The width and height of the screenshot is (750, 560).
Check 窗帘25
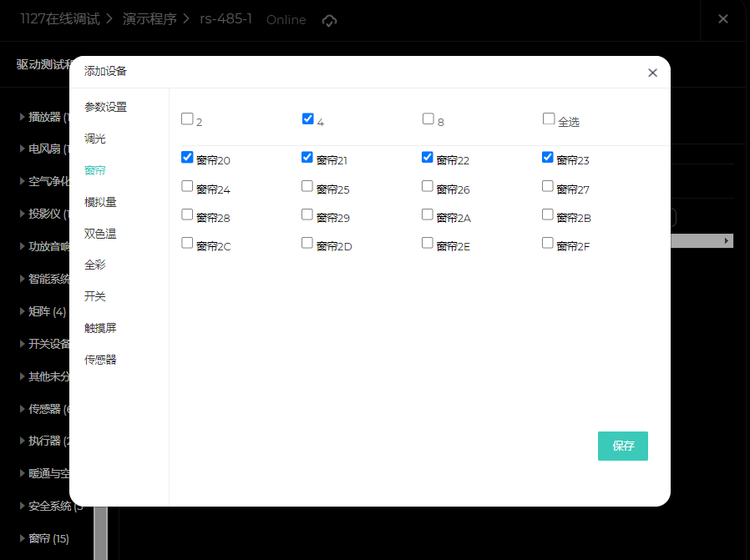(x=307, y=186)
